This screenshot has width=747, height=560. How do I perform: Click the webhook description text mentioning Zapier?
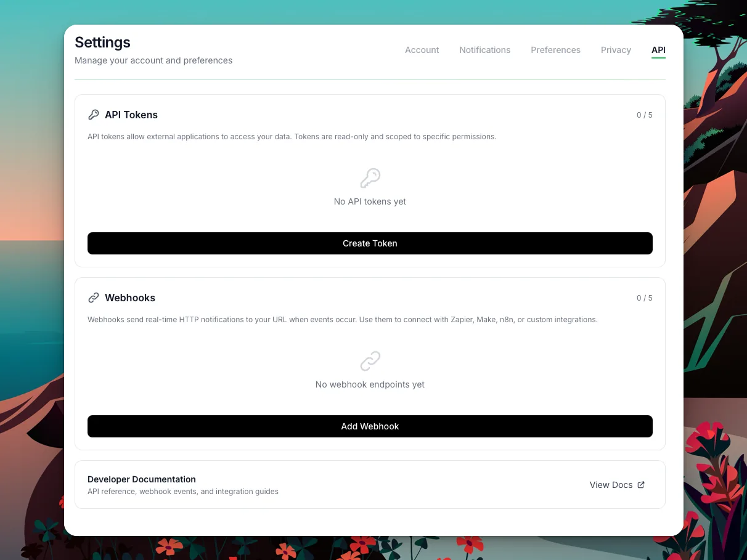343,320
